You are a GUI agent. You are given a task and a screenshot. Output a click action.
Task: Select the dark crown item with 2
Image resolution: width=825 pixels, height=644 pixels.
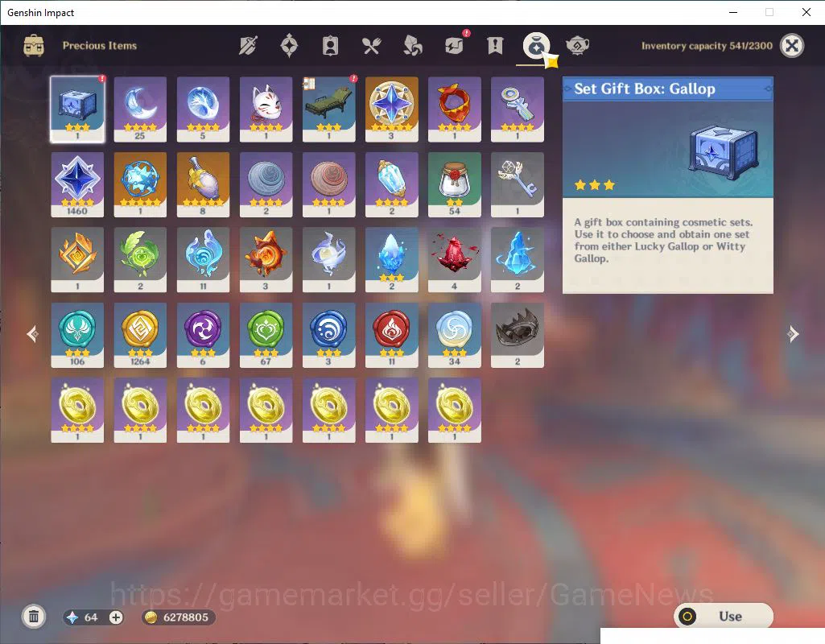point(518,335)
